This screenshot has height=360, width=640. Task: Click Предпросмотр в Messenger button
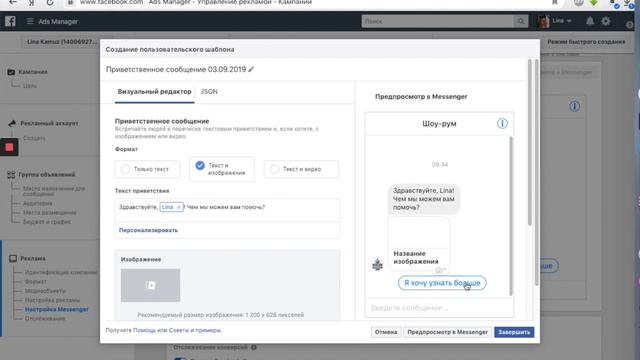tap(447, 332)
